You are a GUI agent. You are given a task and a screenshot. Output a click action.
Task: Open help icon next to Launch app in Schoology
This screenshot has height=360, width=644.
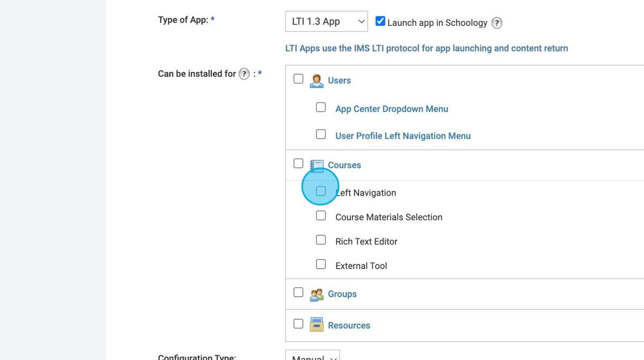point(496,23)
